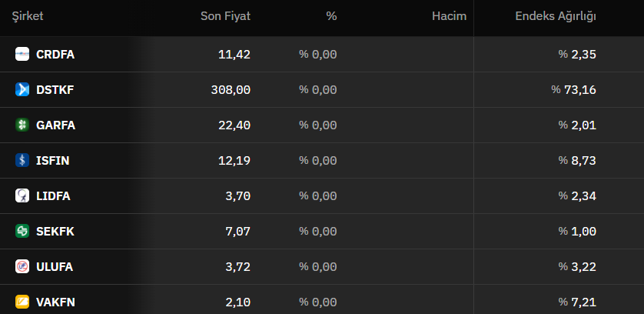Screen dimensions: 644x314
Task: Click the CRDFA company logo icon
Action: pos(22,54)
